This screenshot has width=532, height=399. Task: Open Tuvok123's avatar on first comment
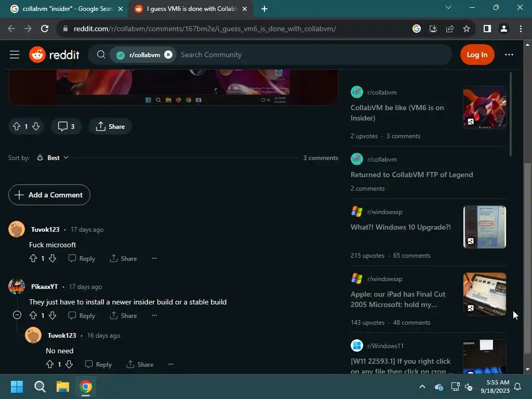coord(17,229)
